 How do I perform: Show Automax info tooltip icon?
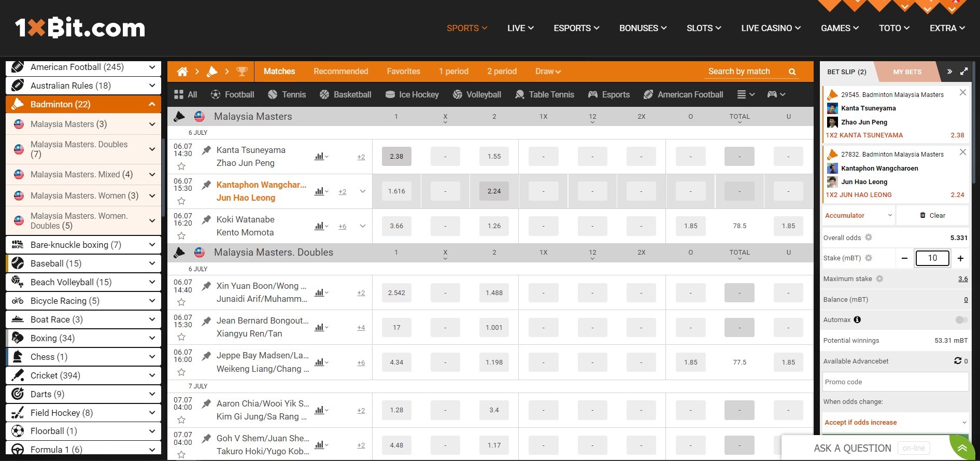click(857, 320)
